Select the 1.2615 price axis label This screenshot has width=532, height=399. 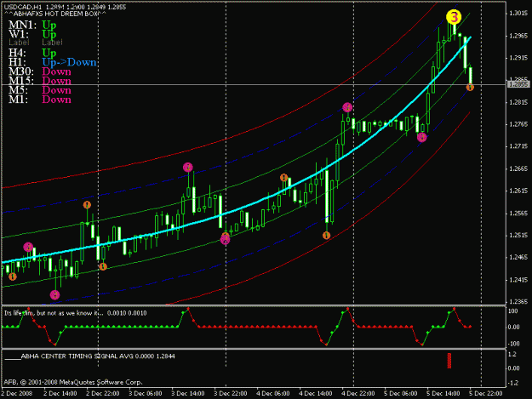click(518, 191)
